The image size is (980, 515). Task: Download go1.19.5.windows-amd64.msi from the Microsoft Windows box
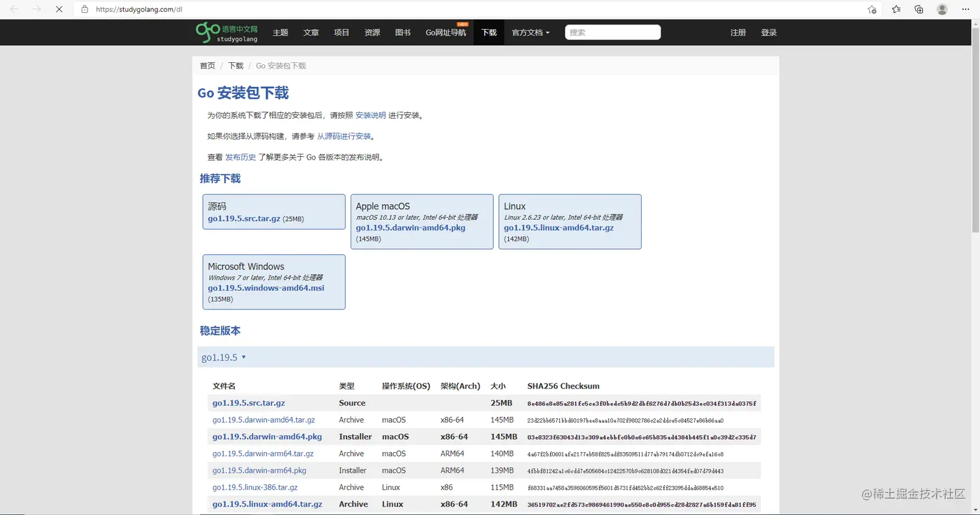(x=266, y=288)
